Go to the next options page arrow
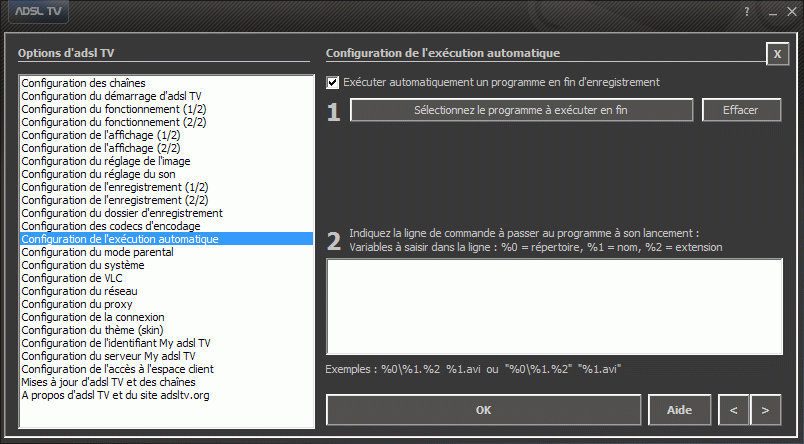 pos(765,410)
